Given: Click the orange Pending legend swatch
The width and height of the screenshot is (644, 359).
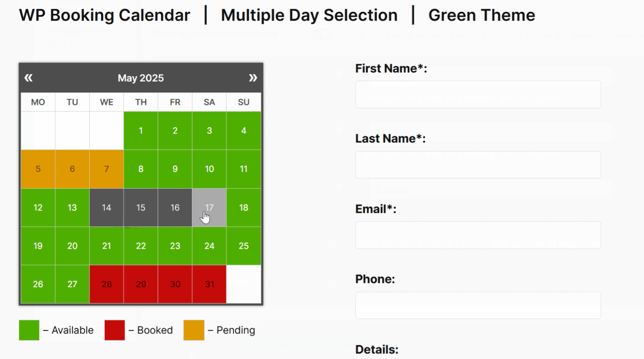Looking at the screenshot, I should (x=194, y=330).
